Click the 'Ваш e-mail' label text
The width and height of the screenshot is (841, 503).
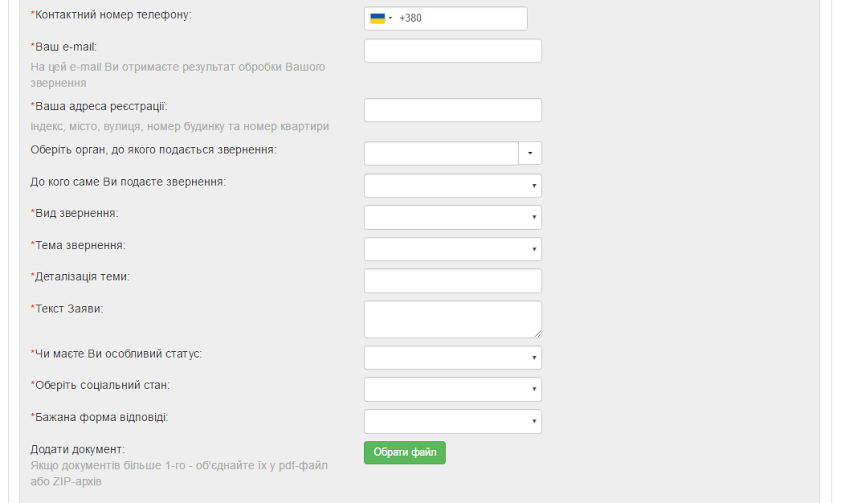coord(65,47)
